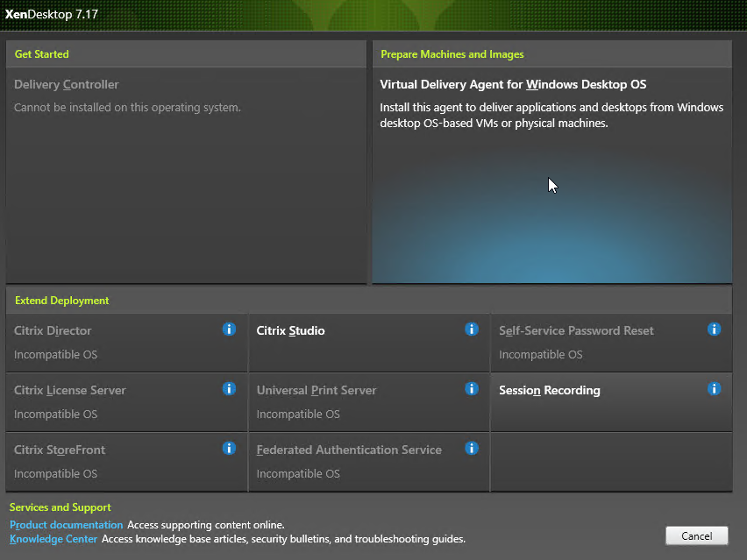The width and height of the screenshot is (747, 560).
Task: Click Federated Authentication Service tile
Action: (369, 462)
